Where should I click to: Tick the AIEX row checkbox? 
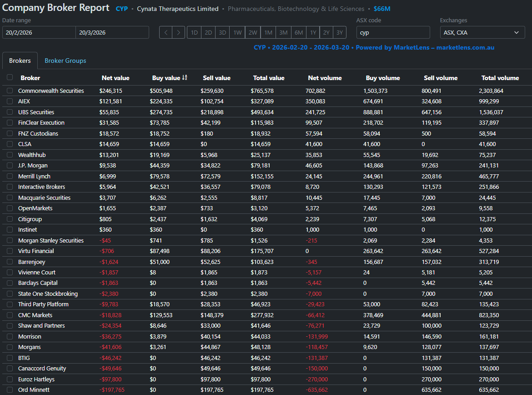point(10,101)
